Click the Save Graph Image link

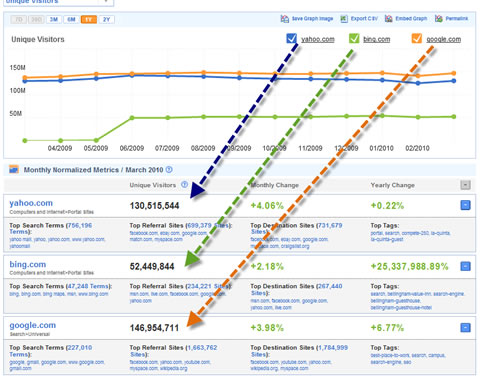pos(312,19)
